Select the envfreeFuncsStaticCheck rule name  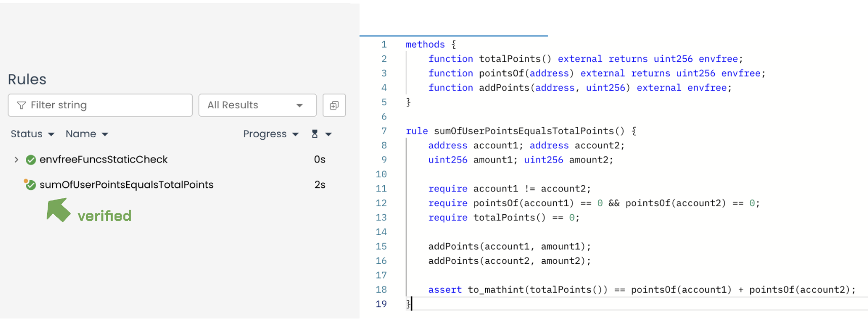[x=103, y=159]
